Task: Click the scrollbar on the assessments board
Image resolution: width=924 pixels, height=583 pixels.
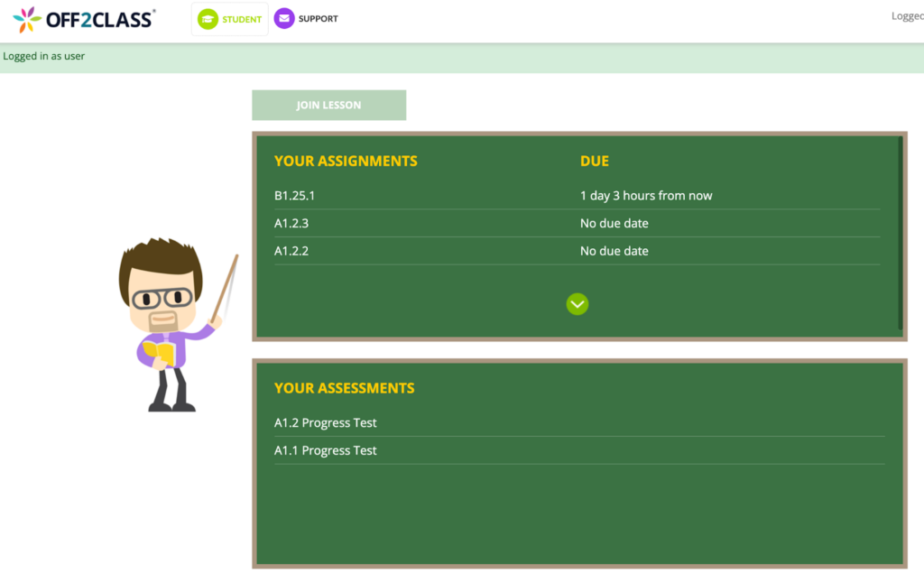Action: pos(900,460)
